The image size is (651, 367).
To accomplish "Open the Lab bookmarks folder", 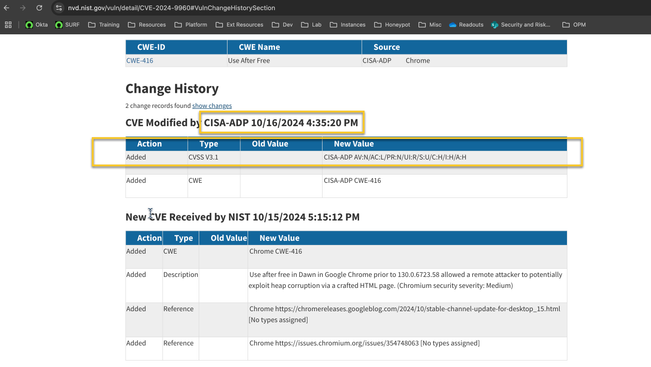I will tap(311, 25).
